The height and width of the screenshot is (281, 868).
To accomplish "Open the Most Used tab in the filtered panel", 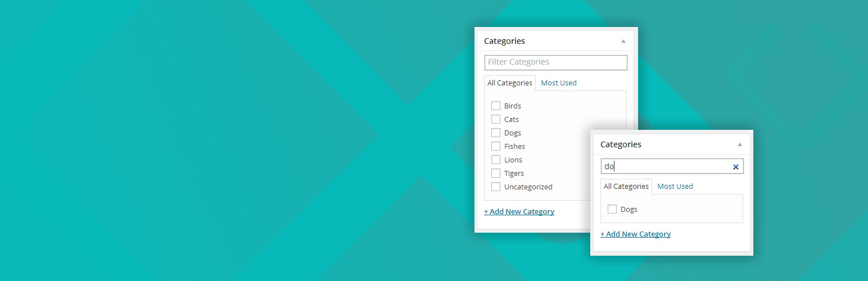I will 675,186.
